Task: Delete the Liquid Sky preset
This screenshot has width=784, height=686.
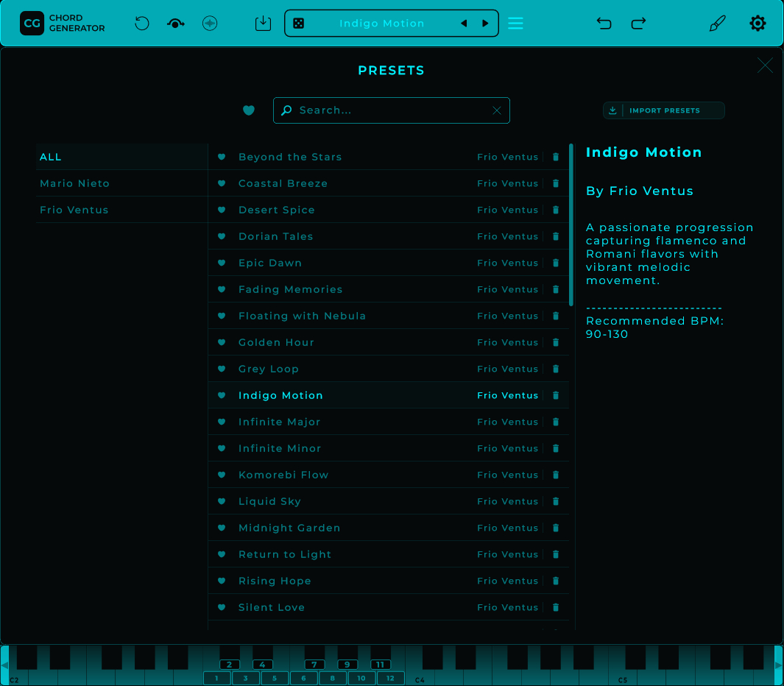Action: click(x=556, y=501)
